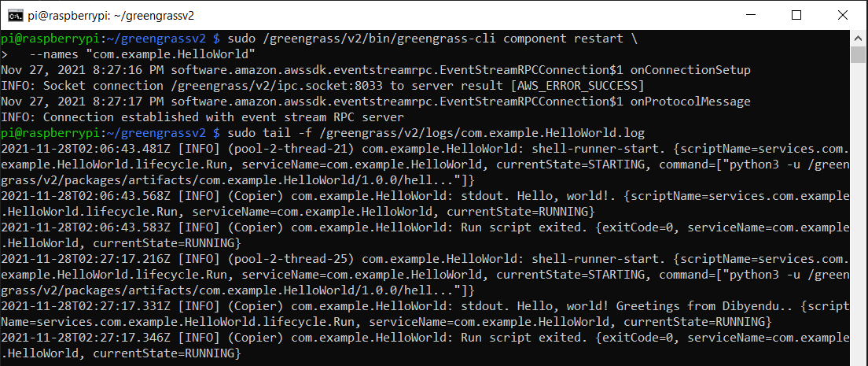This screenshot has width=868, height=366.
Task: Click the terminal icon in the title bar
Action: (x=15, y=15)
